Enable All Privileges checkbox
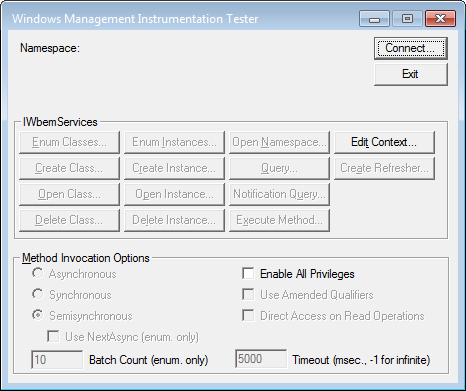Image resolution: width=466 pixels, height=391 pixels. point(248,273)
